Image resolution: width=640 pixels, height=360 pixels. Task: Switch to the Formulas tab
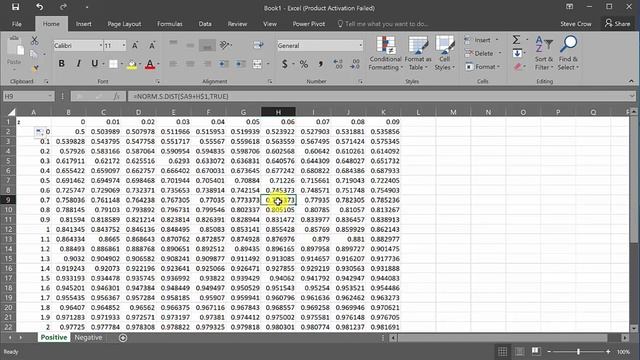pos(170,24)
